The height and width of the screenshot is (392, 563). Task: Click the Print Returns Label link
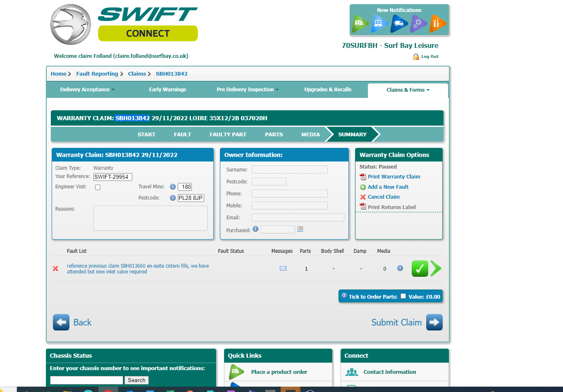click(x=392, y=207)
